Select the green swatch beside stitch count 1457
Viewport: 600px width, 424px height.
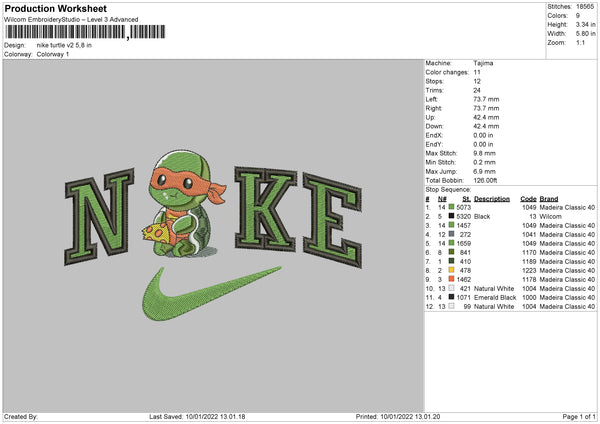pyautogui.click(x=452, y=225)
